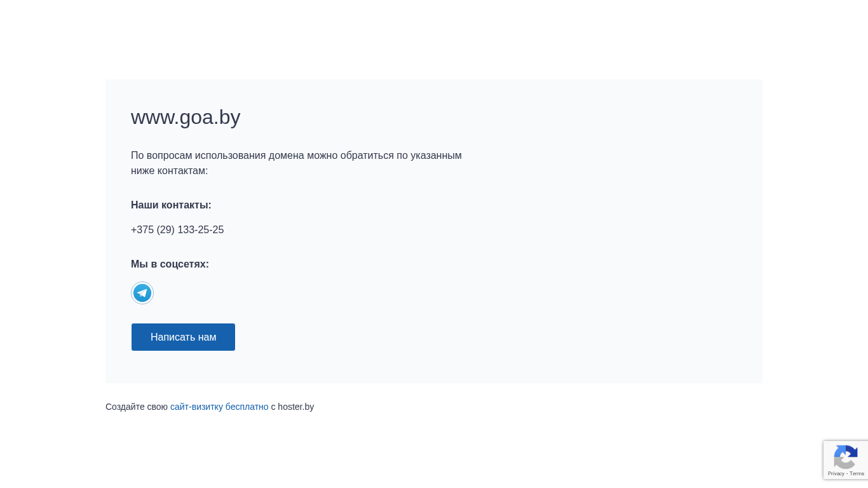The image size is (868, 488).
Task: Click the word сайт-визитку in footer link
Action: pyautogui.click(x=196, y=407)
